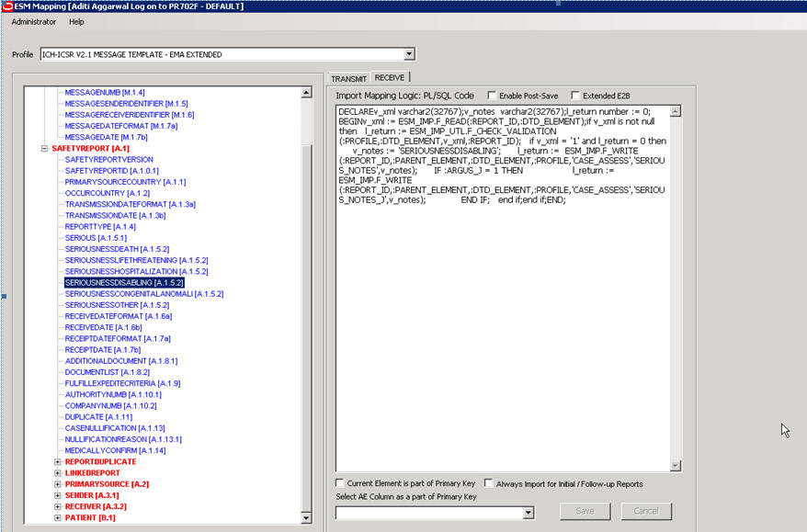Screen dimensions: 807x532
Task: Select RECEIVEDATEFORMAT [A.1.6a]
Action: click(119, 316)
